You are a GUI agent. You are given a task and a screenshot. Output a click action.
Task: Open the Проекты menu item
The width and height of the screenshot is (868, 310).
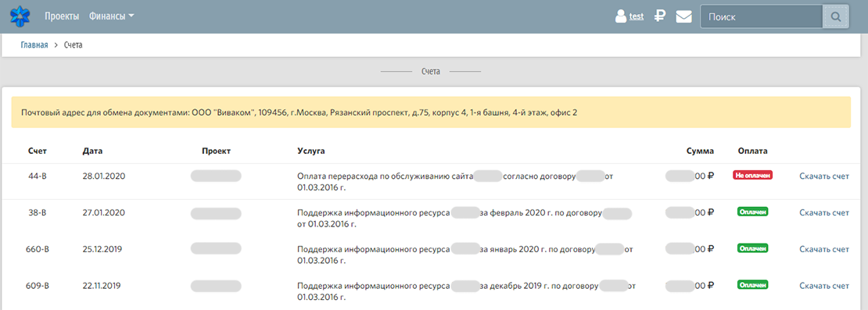pos(62,16)
